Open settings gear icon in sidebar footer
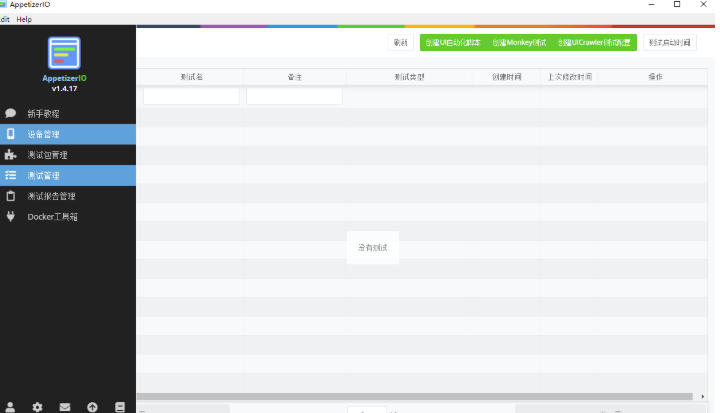720x413 pixels. tap(38, 407)
